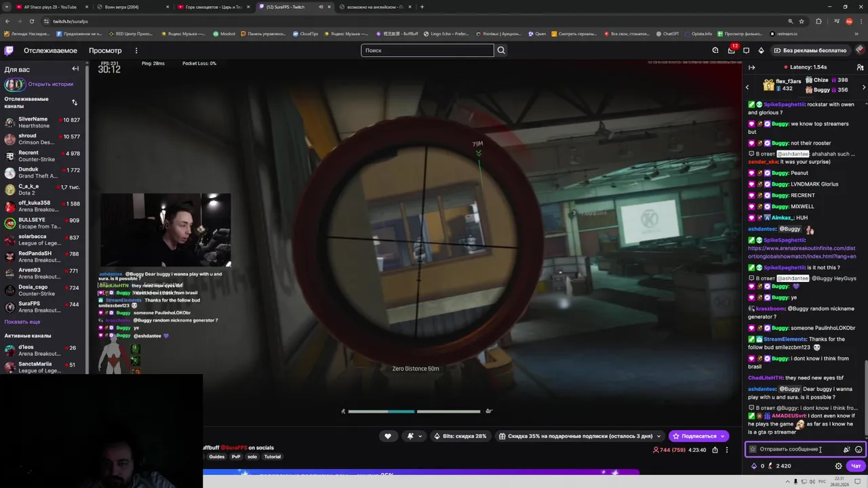Open d1eos in active channels
The height and width of the screenshot is (488, 868).
pyautogui.click(x=42, y=350)
